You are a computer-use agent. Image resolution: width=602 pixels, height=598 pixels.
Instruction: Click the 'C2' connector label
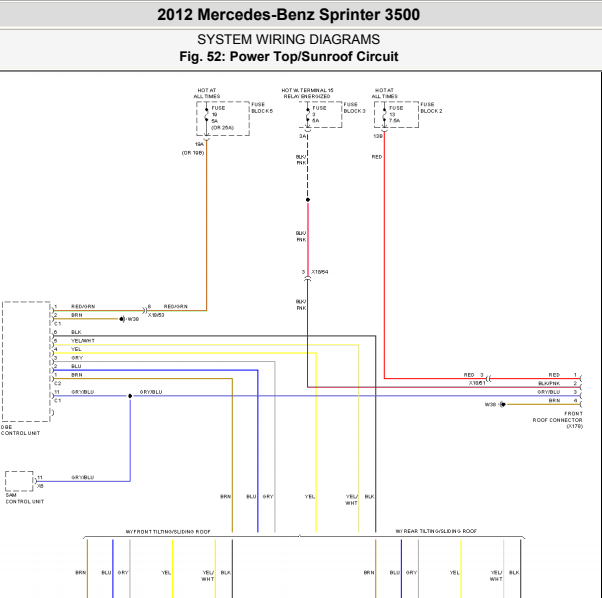(57, 383)
